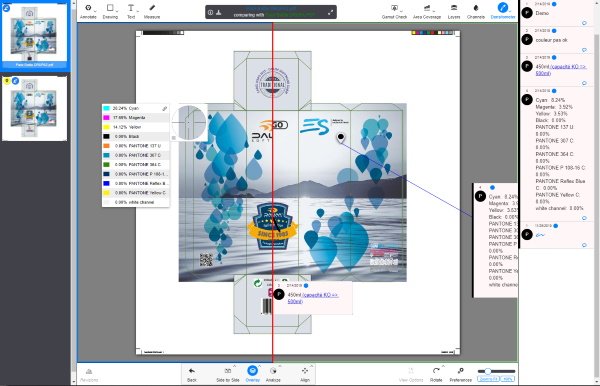The height and width of the screenshot is (386, 600).
Task: Open the Analyze tool
Action: click(x=273, y=374)
